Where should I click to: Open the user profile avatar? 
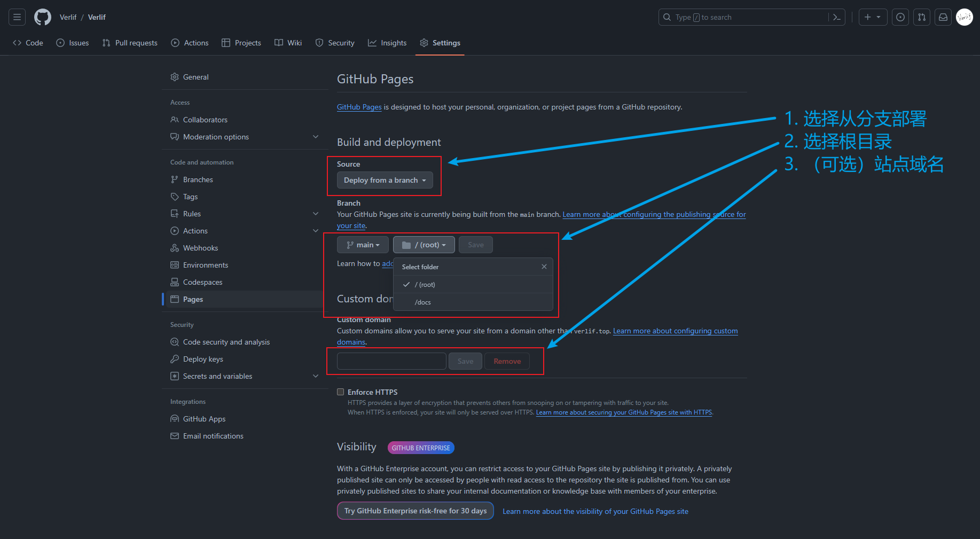964,17
